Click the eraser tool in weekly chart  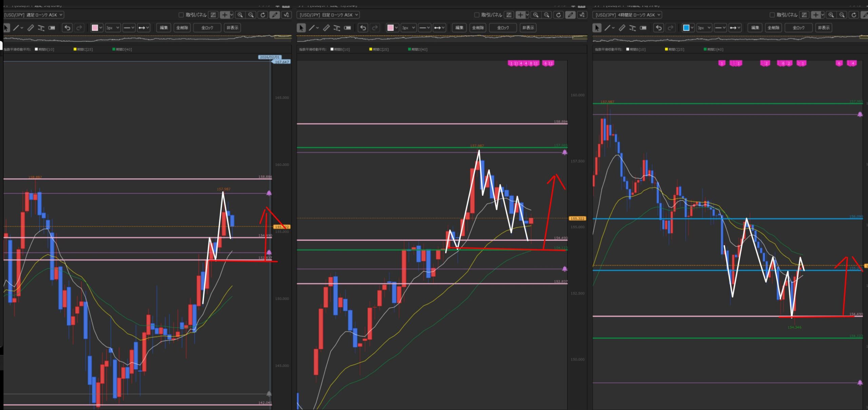click(52, 28)
